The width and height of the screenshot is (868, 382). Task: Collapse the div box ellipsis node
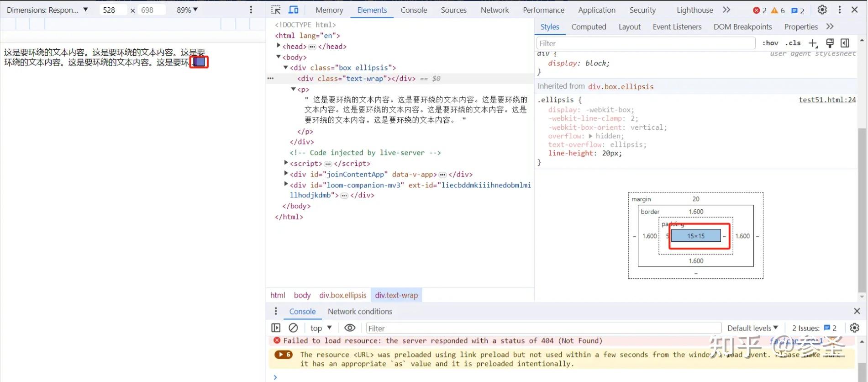tap(286, 68)
